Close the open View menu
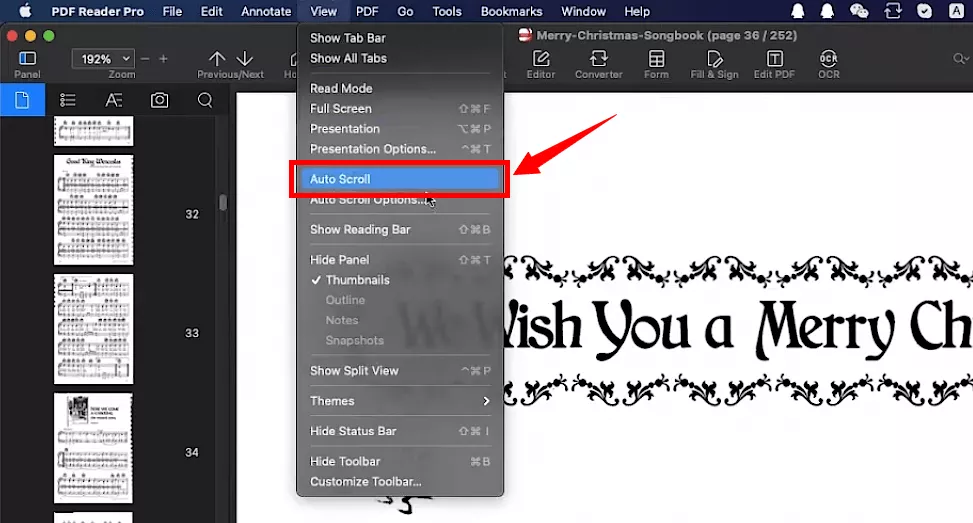The height and width of the screenshot is (523, 973). click(x=323, y=11)
